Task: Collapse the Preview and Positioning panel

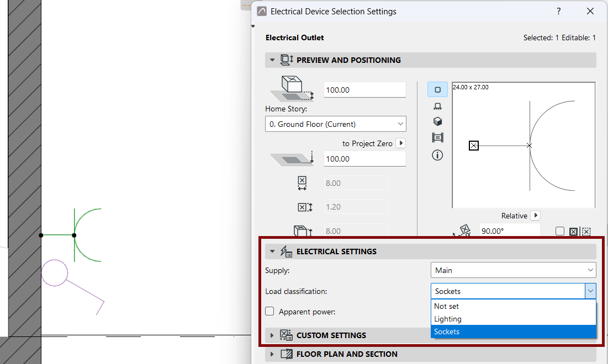Action: [x=272, y=60]
